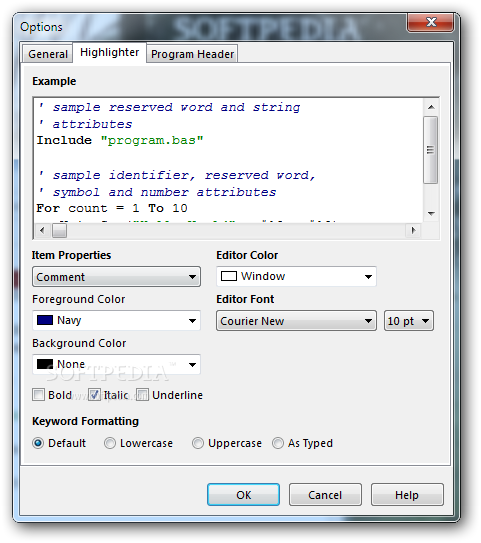Click the black Background Color swatch
The image size is (481, 543).
pyautogui.click(x=45, y=364)
